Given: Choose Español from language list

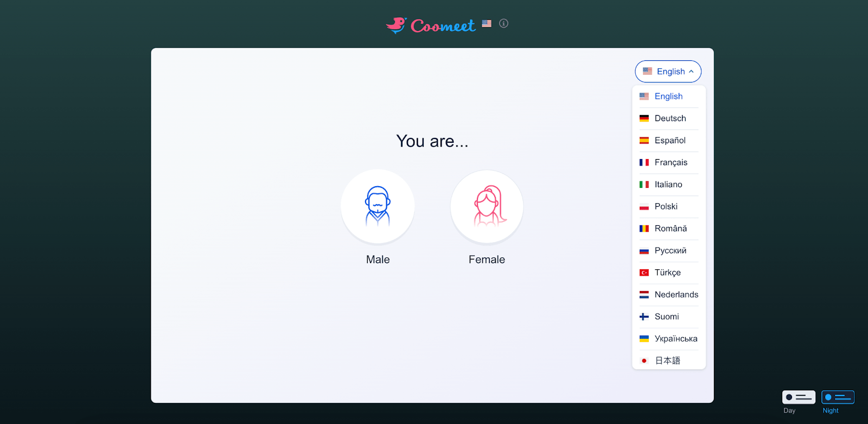Looking at the screenshot, I should point(670,141).
